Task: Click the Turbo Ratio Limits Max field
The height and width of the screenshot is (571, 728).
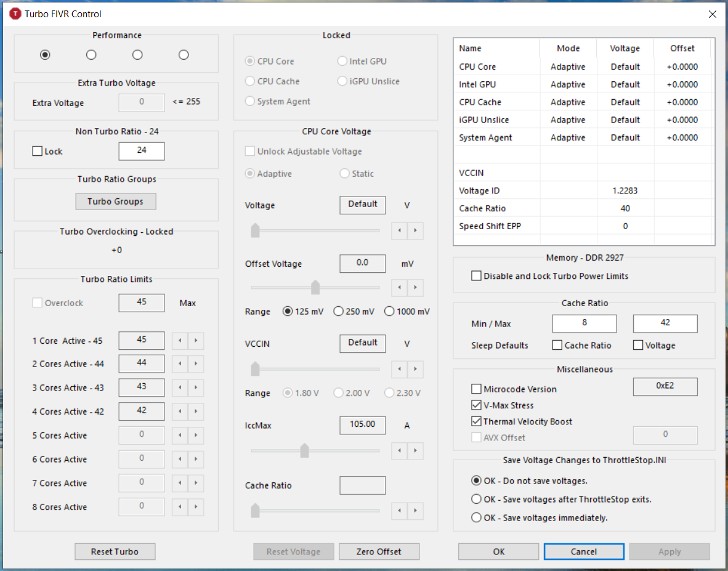Action: 142,302
